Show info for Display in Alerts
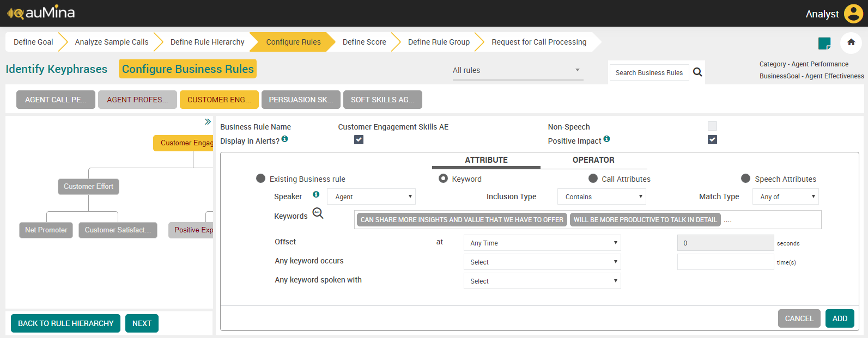This screenshot has height=338, width=868. [x=284, y=139]
